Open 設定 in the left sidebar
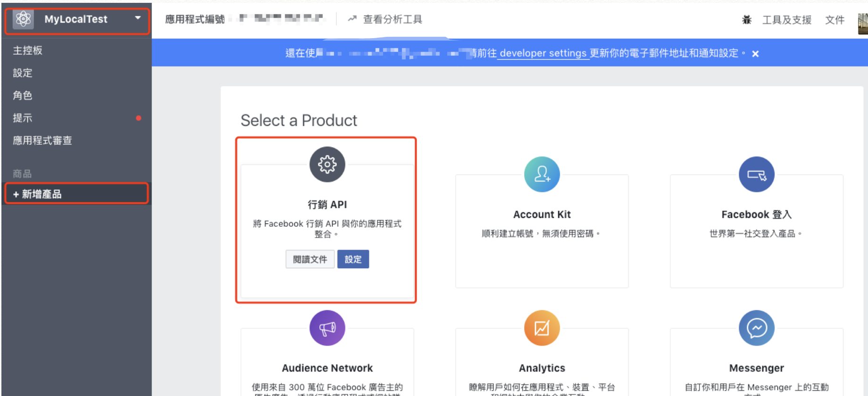This screenshot has width=868, height=396. pos(23,73)
